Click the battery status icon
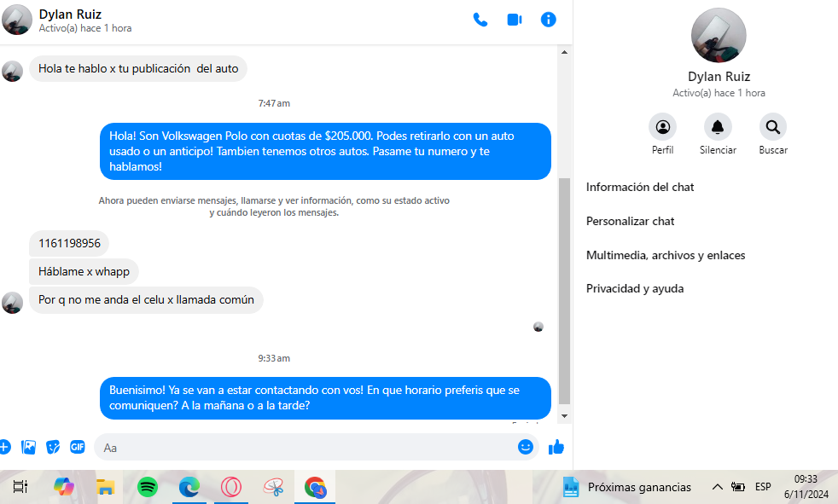 [738, 487]
